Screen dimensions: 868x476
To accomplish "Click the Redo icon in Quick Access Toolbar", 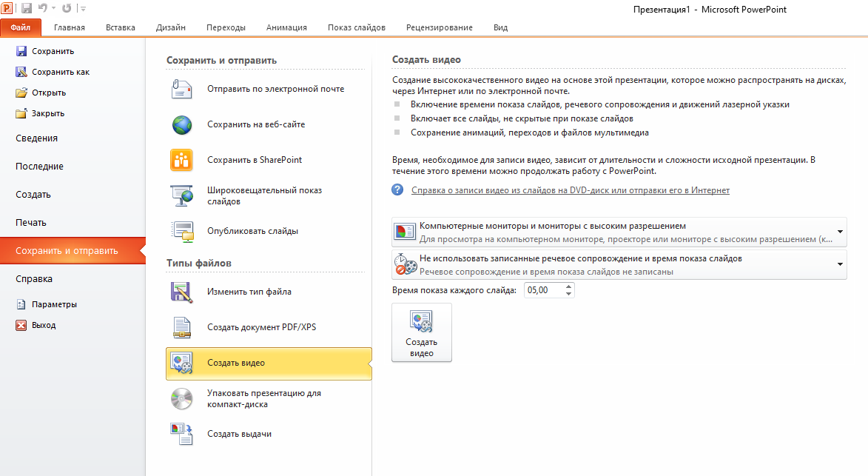I will (x=67, y=8).
